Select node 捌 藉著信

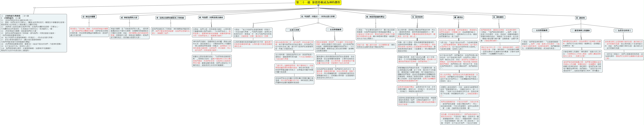[x=459, y=17]
